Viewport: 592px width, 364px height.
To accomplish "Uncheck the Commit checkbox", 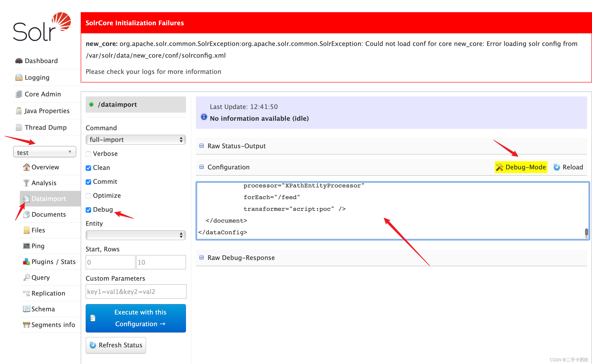I will tap(88, 182).
